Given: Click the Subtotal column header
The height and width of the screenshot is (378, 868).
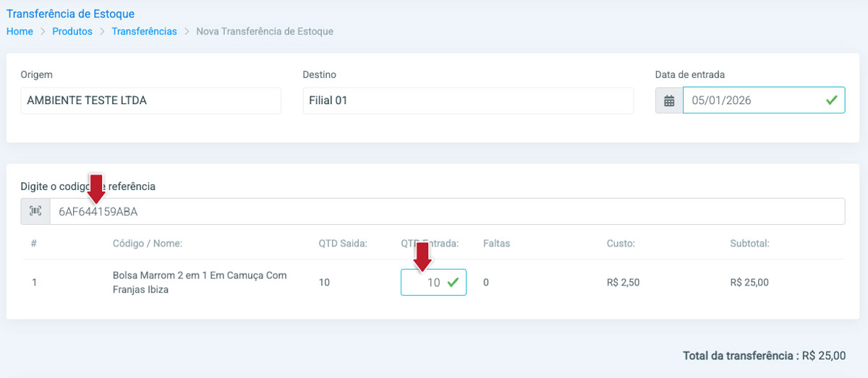Looking at the screenshot, I should point(749,244).
